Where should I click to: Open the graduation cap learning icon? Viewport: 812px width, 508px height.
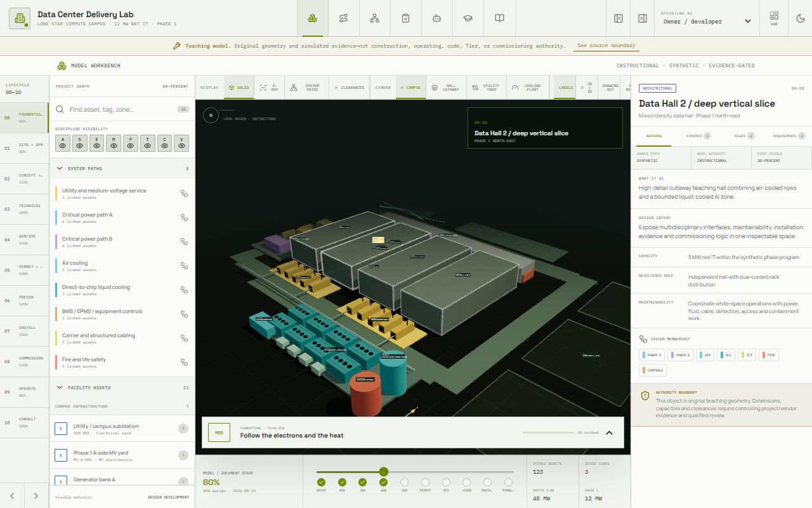pyautogui.click(x=468, y=18)
